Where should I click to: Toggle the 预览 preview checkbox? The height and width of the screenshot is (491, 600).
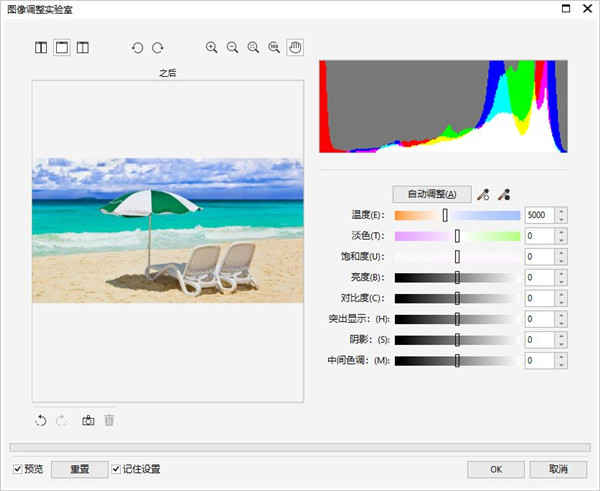pyautogui.click(x=17, y=469)
